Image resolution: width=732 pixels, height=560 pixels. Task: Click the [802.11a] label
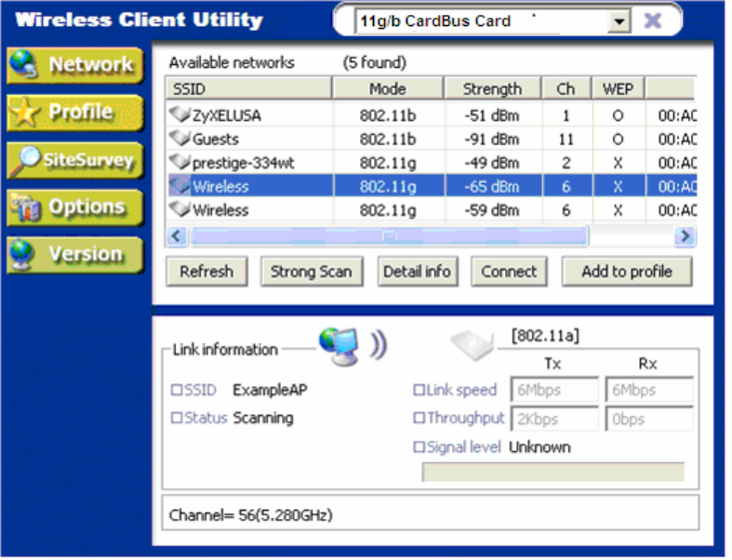pos(545,336)
